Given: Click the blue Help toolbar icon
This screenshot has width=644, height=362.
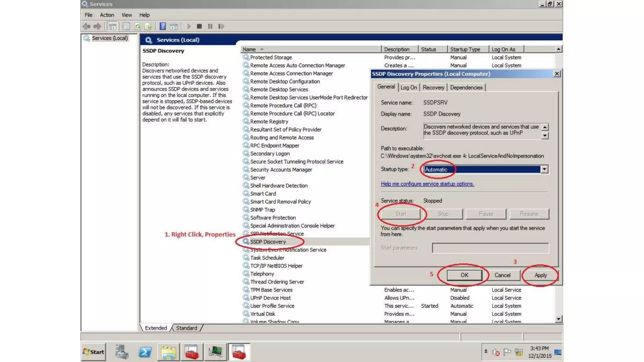Looking at the screenshot, I should coord(163,26).
